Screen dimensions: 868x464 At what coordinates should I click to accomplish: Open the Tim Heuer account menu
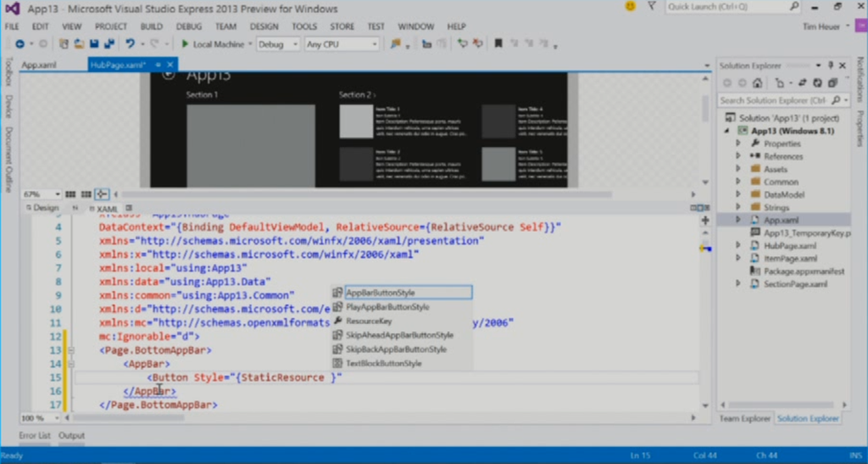click(826, 26)
